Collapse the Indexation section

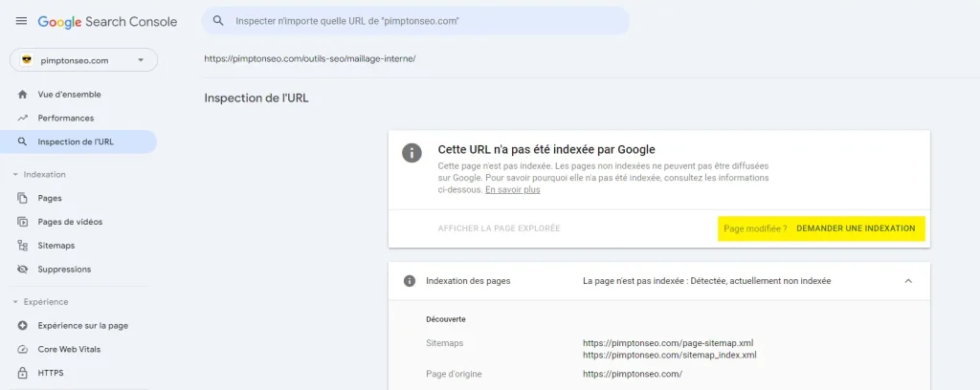click(38, 175)
